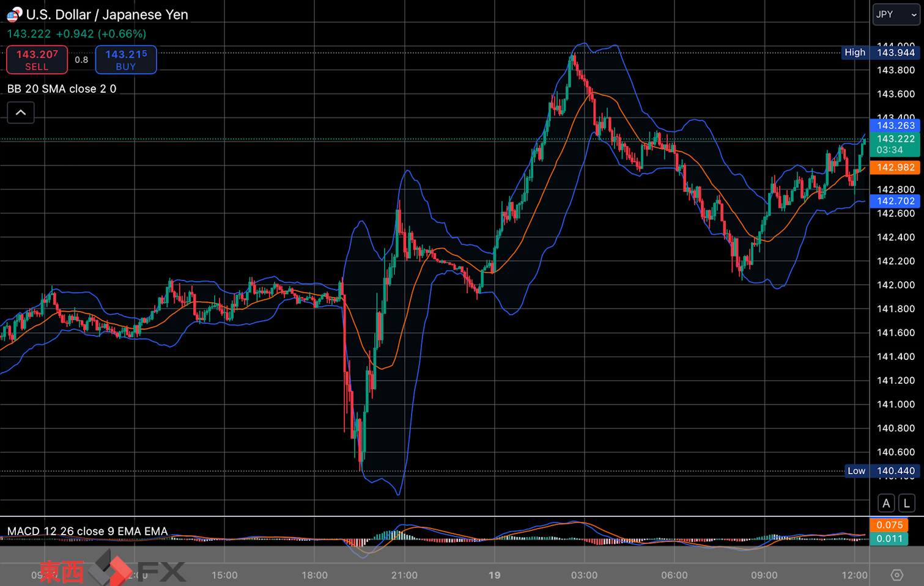Click the blue 142.702 lower band tag
The height and width of the screenshot is (586, 924).
tap(895, 201)
